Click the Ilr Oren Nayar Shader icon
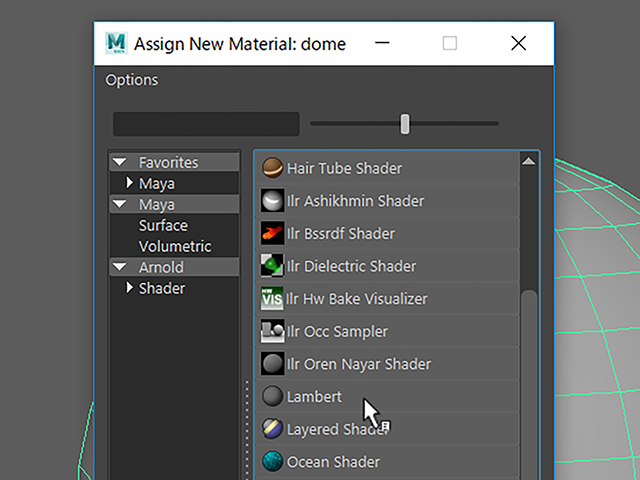This screenshot has height=480, width=640. click(x=272, y=364)
